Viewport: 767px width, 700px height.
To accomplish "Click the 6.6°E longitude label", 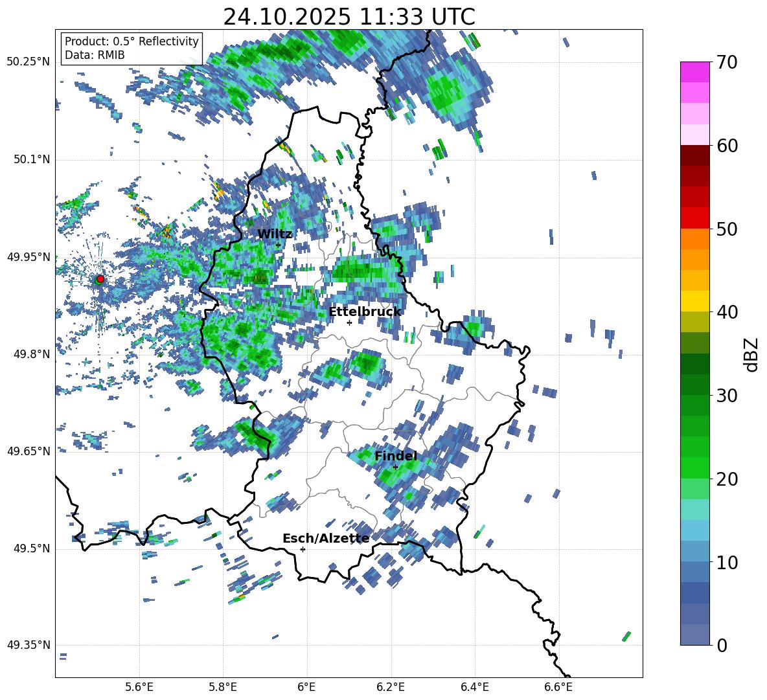I will (x=558, y=687).
